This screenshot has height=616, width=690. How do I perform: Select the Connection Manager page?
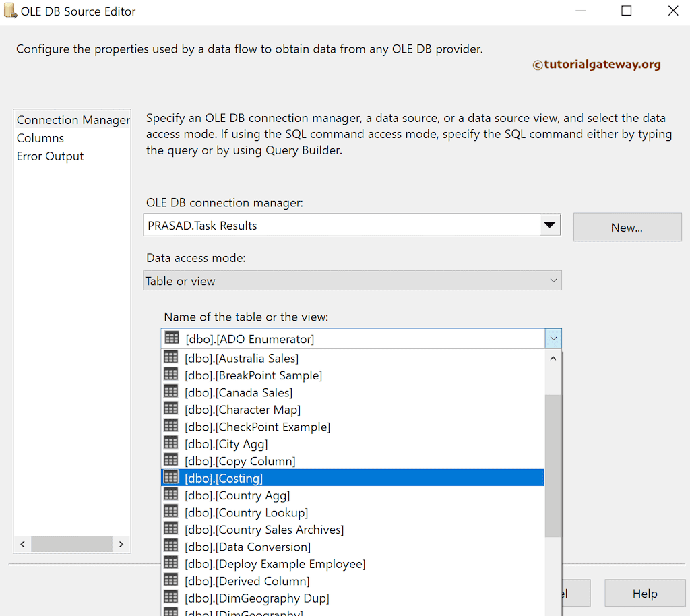pyautogui.click(x=72, y=119)
